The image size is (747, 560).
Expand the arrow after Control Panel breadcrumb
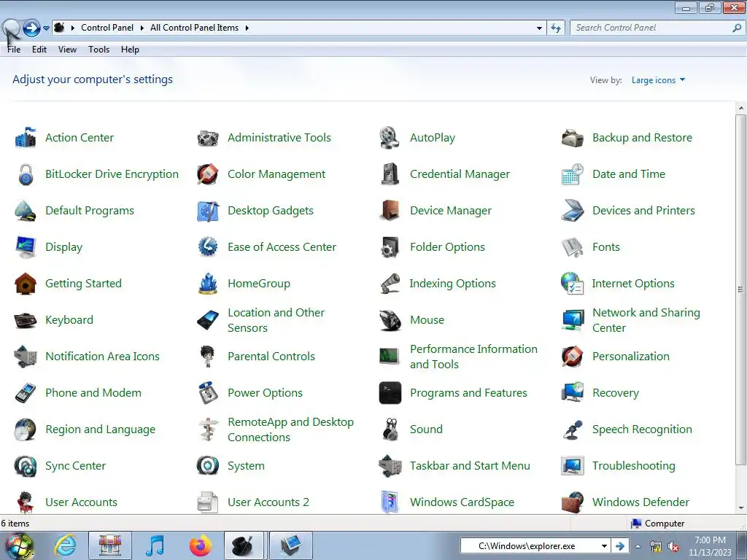tap(142, 28)
